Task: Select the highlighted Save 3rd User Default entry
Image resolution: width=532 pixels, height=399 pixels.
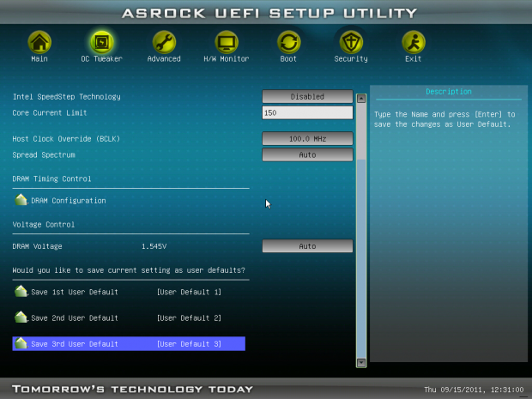Action: coord(129,344)
